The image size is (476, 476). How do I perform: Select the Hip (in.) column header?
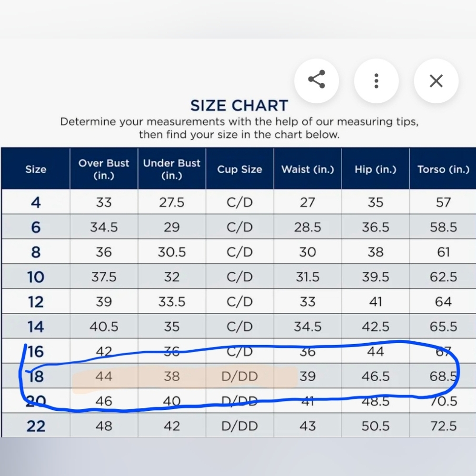point(375,169)
